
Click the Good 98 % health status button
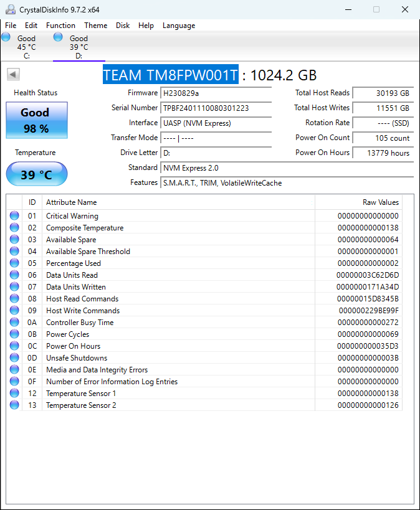point(37,120)
